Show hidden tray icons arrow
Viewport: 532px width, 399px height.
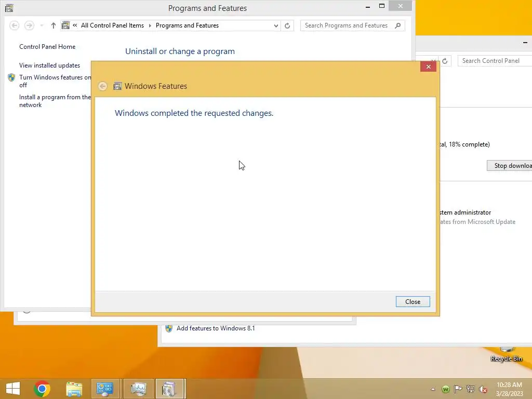tap(433, 389)
